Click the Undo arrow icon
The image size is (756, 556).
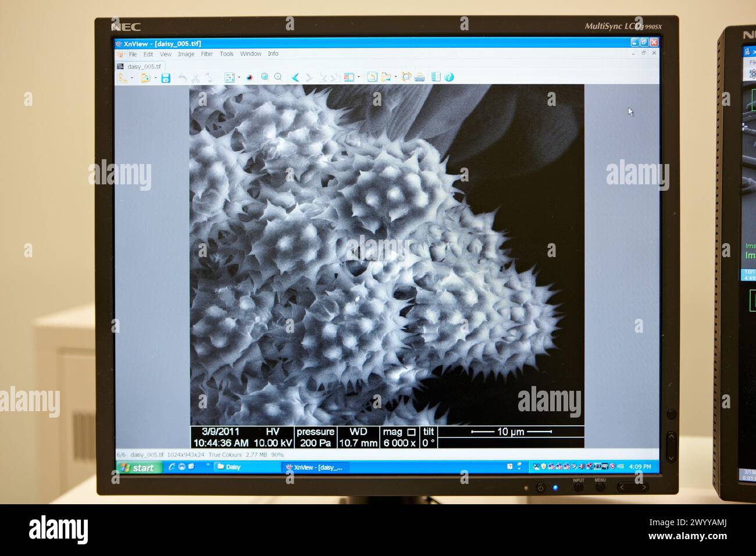(182, 77)
